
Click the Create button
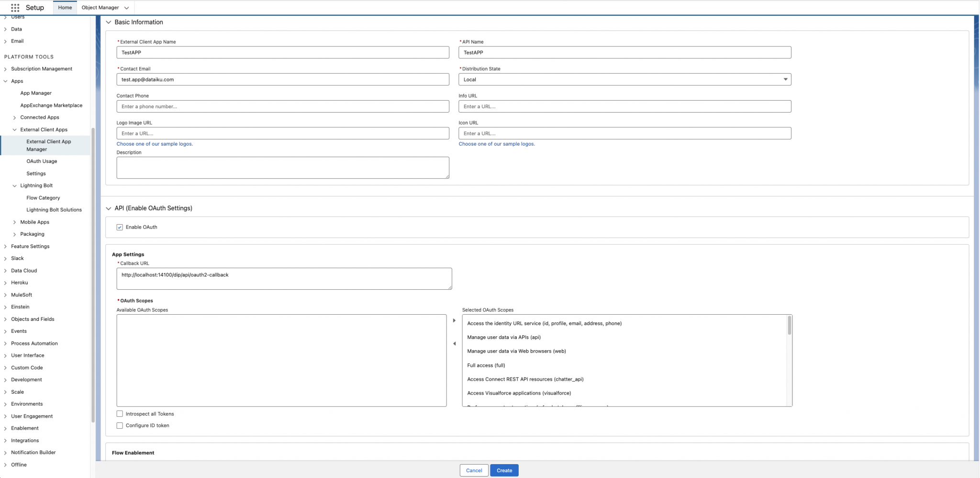(x=504, y=470)
